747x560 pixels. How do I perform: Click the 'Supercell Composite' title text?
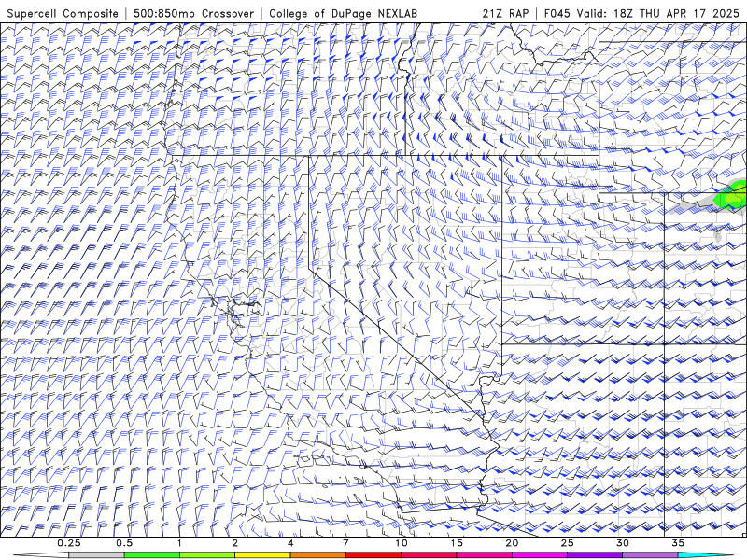point(63,13)
